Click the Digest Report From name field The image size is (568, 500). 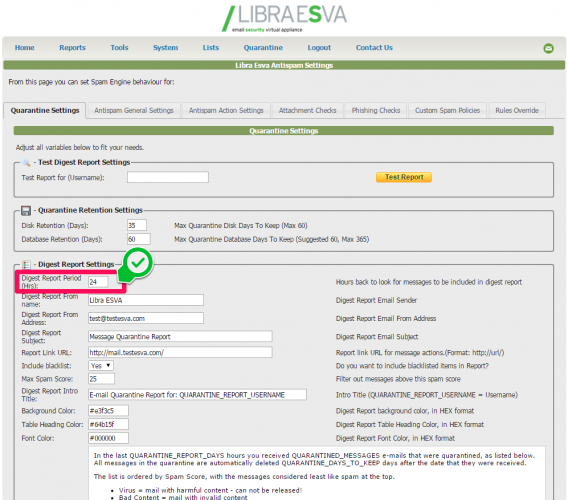[x=146, y=300]
